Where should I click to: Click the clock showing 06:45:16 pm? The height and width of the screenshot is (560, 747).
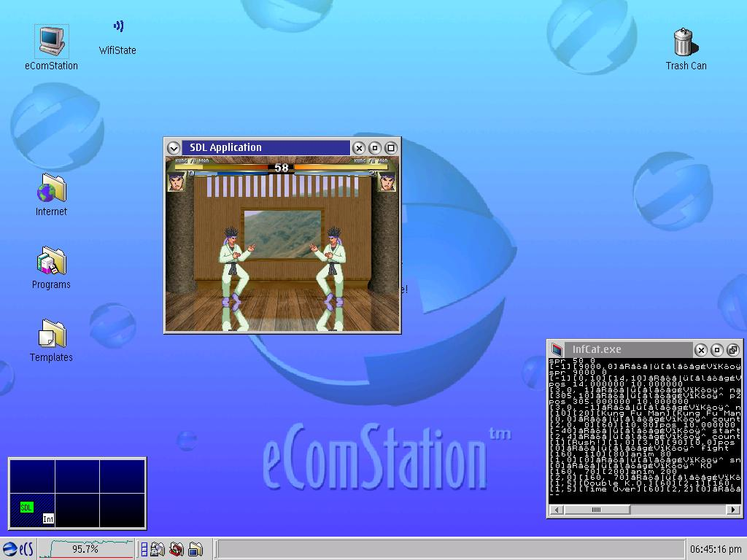click(x=716, y=549)
